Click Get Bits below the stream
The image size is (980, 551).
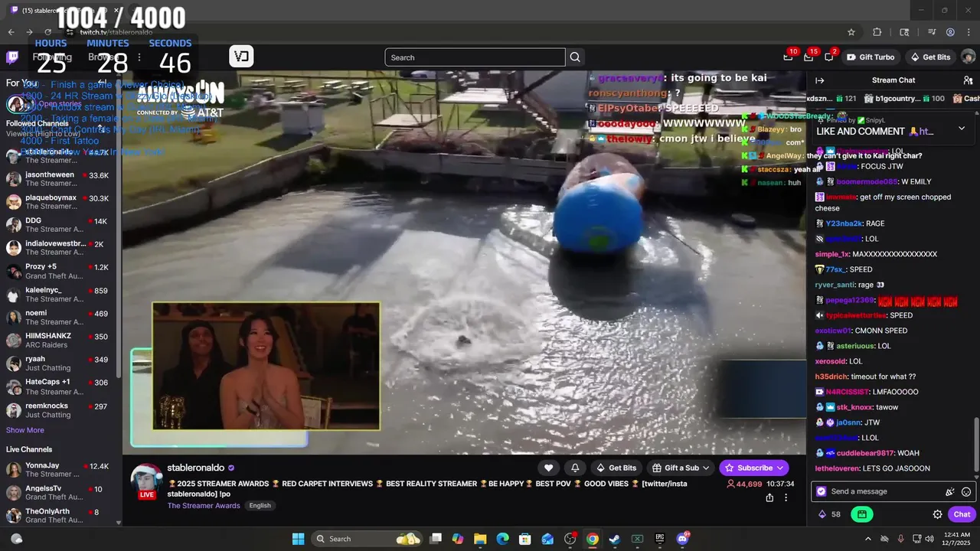tap(615, 468)
